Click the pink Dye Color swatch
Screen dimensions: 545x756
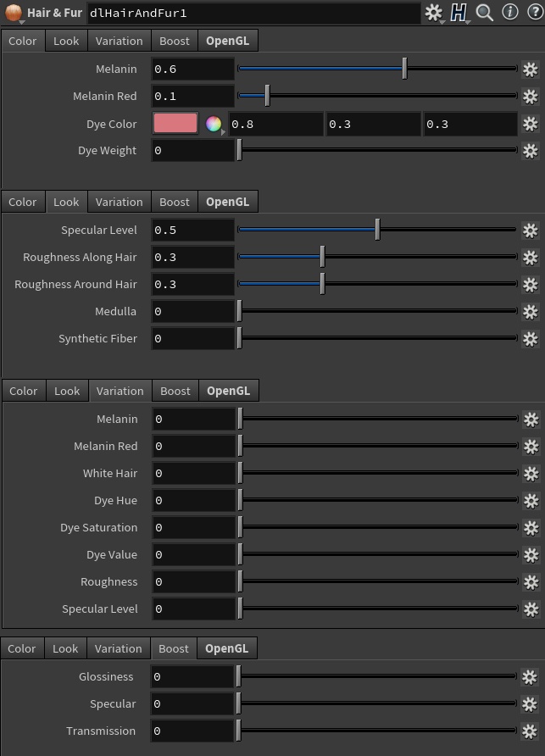pyautogui.click(x=175, y=124)
